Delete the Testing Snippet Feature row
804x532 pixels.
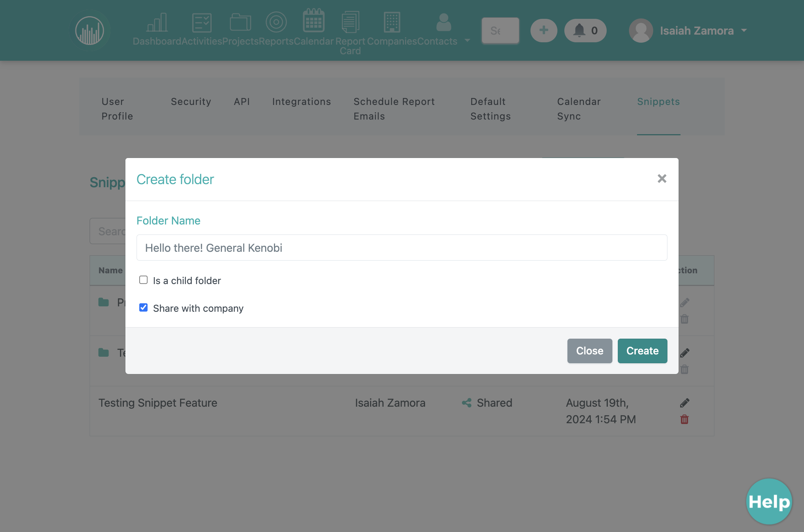684,419
